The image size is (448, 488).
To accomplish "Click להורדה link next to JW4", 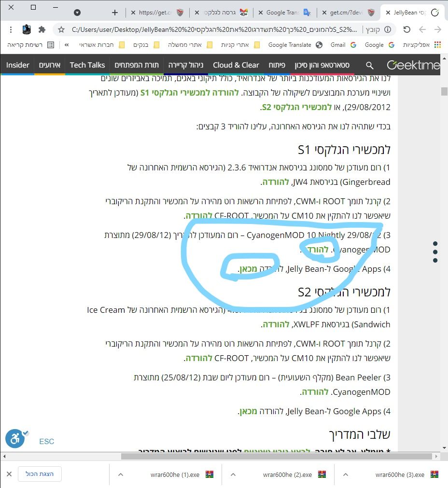I will [x=276, y=182].
